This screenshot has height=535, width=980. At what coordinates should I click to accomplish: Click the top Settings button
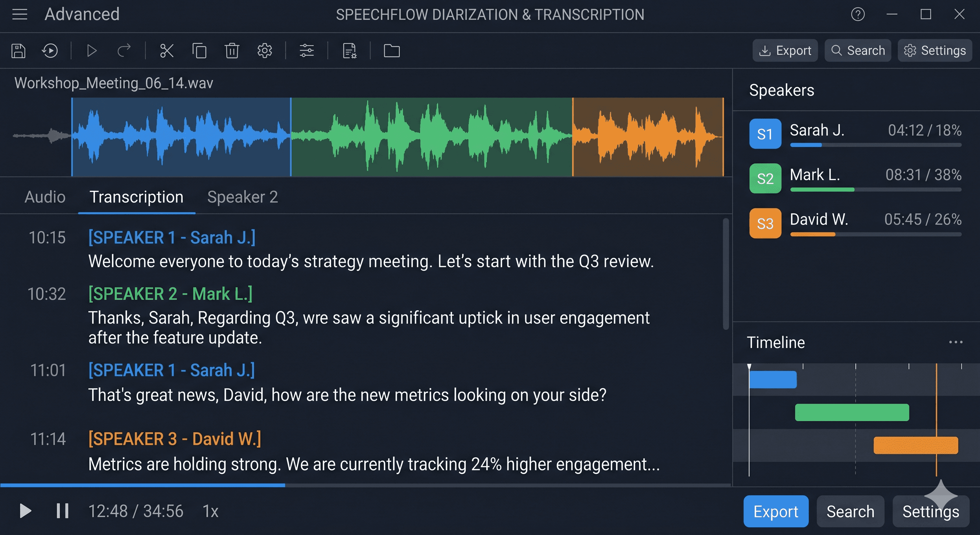(935, 50)
